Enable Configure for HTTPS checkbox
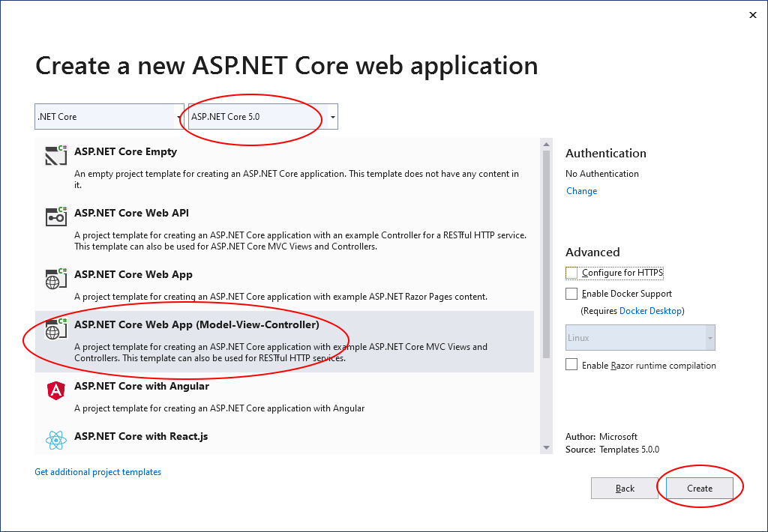Viewport: 768px width, 532px height. (571, 273)
